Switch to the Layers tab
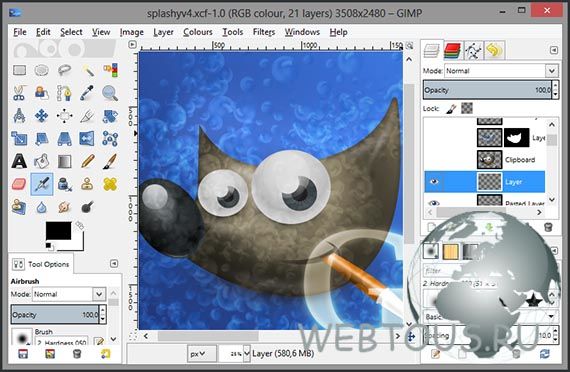The height and width of the screenshot is (372, 570). click(x=431, y=51)
